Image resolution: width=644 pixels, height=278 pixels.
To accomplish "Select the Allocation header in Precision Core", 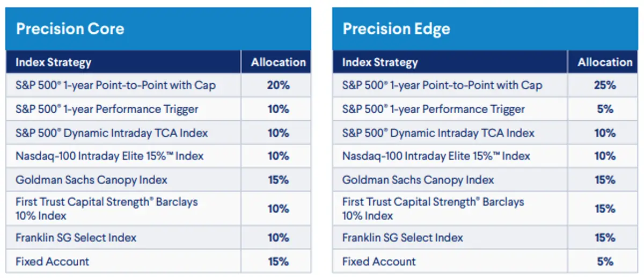I will coord(278,62).
